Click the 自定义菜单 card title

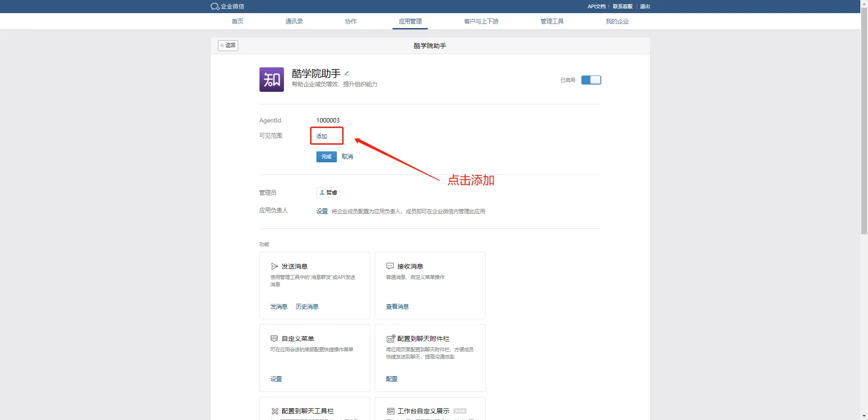point(297,339)
